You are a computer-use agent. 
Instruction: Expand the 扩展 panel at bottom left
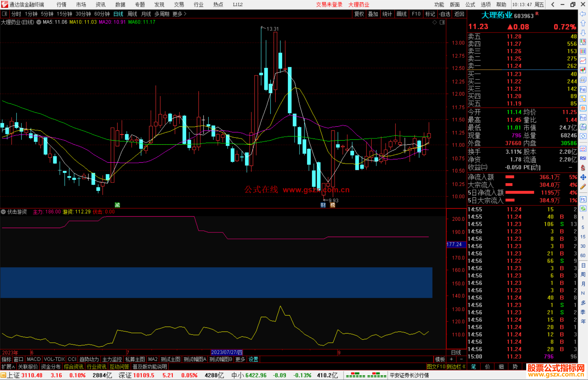pos(8,367)
